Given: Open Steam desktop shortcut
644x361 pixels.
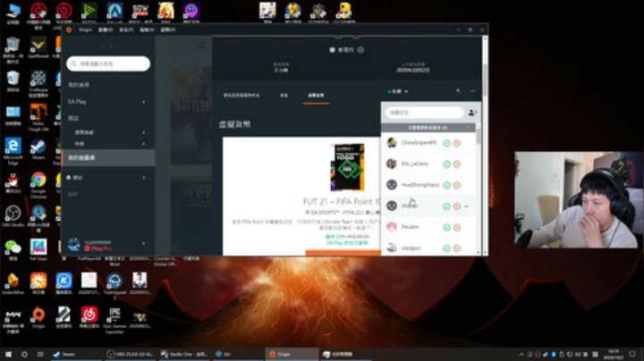Looking at the screenshot, I should [38, 149].
